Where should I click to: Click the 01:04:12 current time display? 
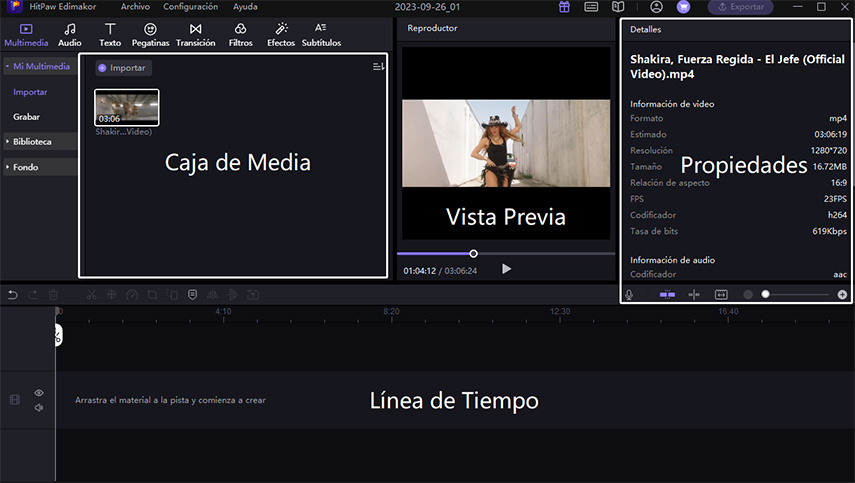tap(419, 270)
